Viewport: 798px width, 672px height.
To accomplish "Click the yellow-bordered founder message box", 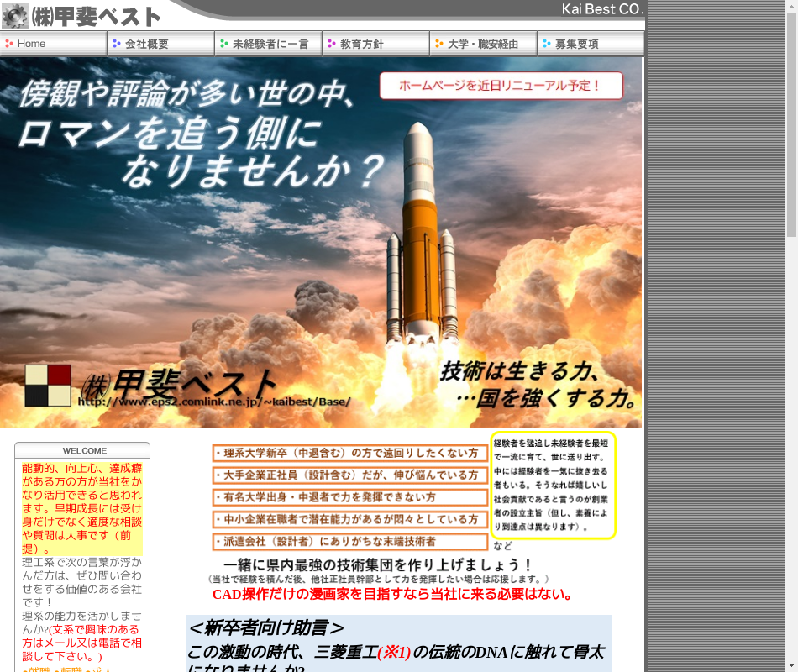I will (x=553, y=486).
